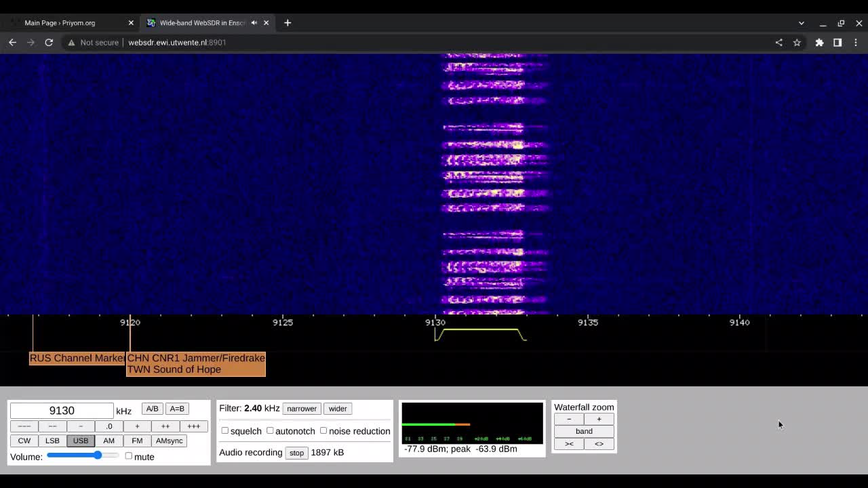Go back to the previous page
The width and height of the screenshot is (868, 488).
click(12, 42)
